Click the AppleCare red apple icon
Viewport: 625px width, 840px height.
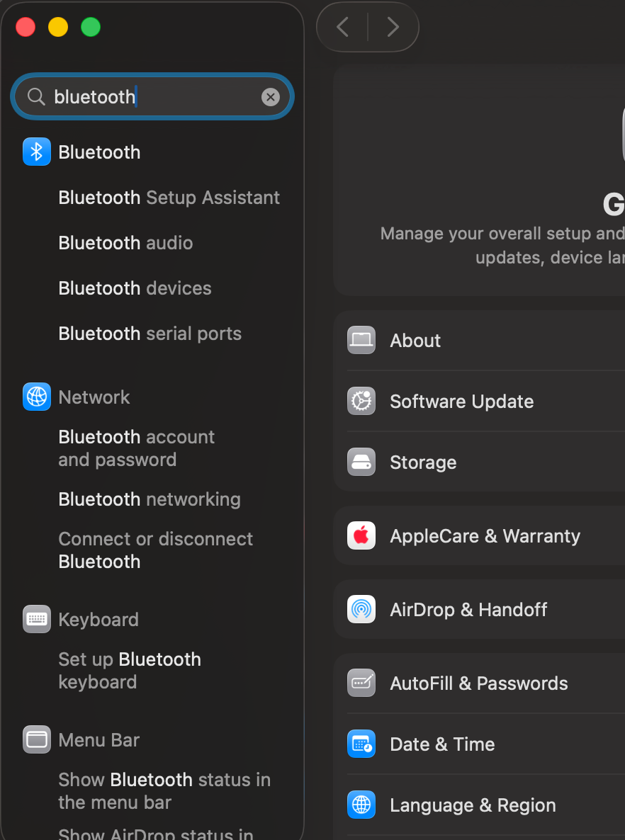[x=361, y=535]
